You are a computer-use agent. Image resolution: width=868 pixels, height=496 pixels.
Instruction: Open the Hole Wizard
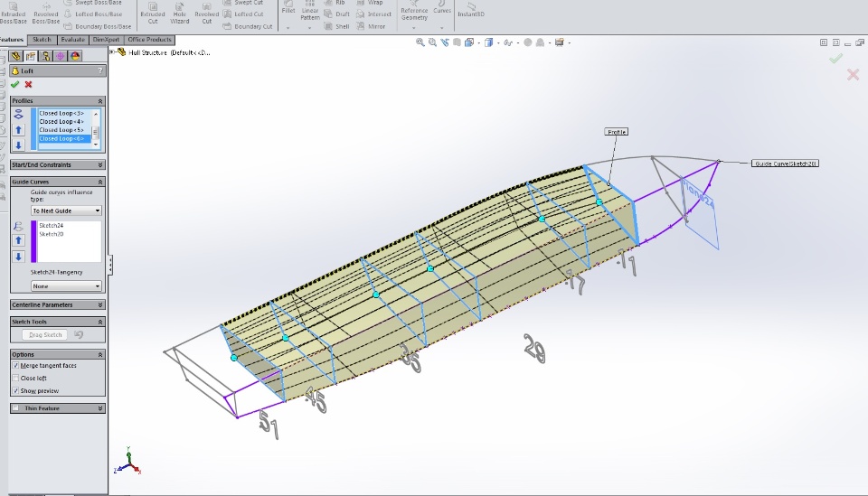pyautogui.click(x=179, y=12)
